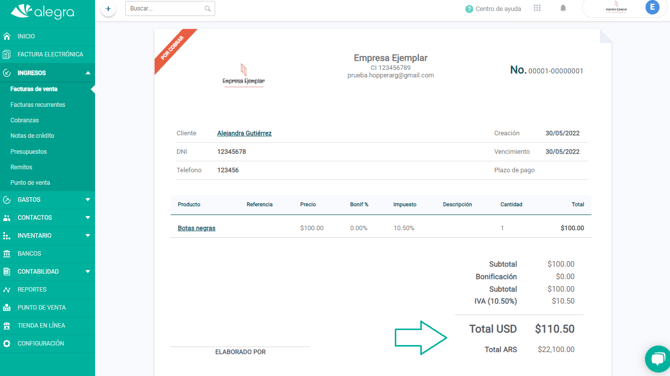Open Remitos submenu item
Screen dimensions: 670x376
point(21,167)
